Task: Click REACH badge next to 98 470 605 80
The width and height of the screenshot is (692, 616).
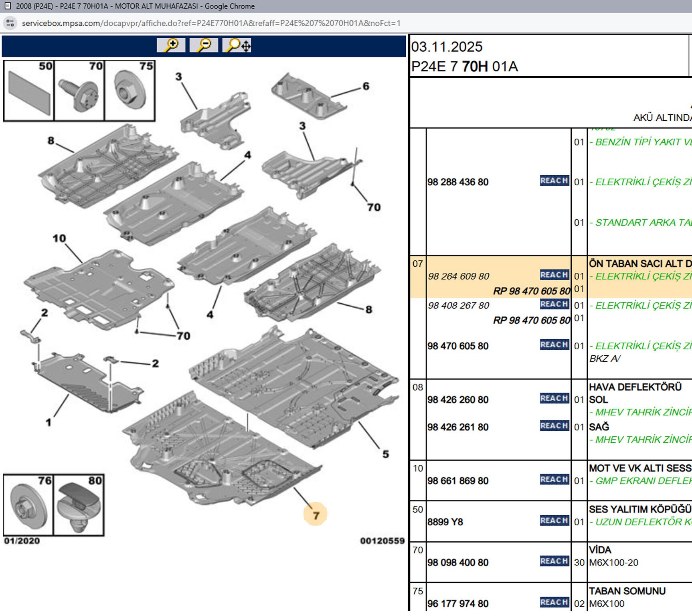Action: pyautogui.click(x=554, y=345)
